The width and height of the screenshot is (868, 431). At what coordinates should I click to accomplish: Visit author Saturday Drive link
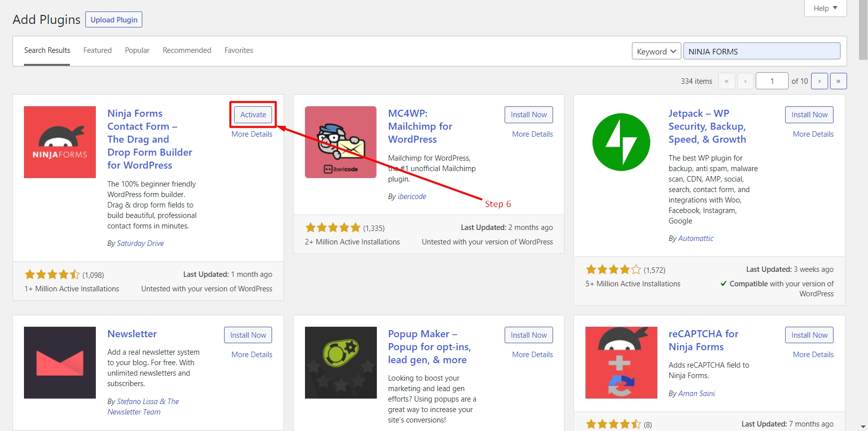(x=140, y=243)
